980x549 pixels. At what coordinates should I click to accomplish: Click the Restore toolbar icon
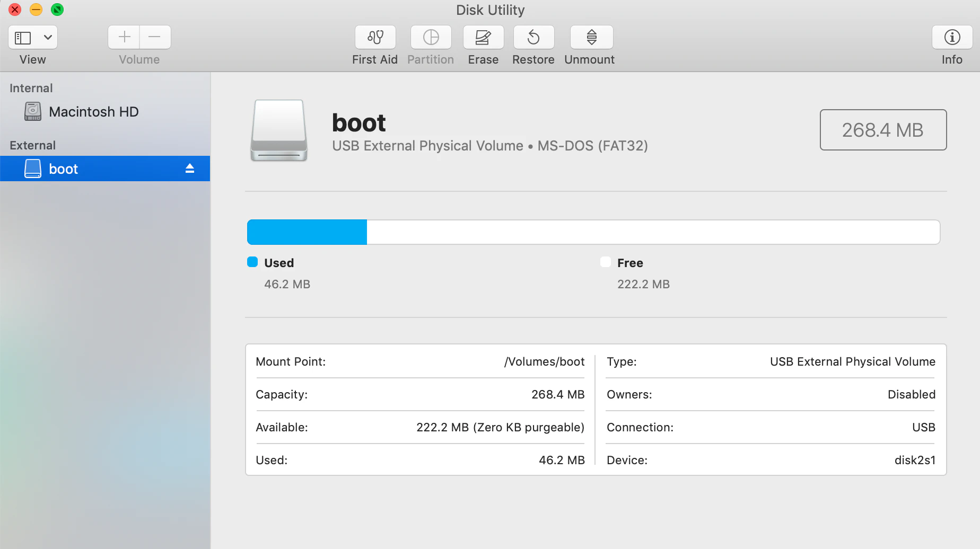coord(533,37)
